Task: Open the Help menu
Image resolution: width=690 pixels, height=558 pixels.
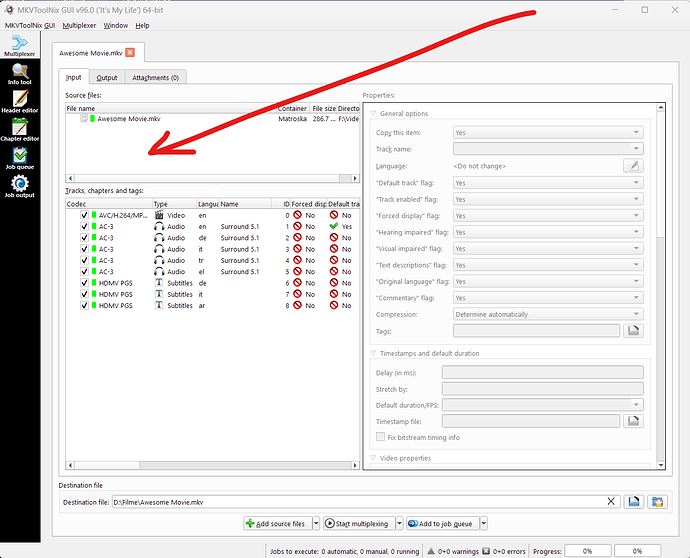Action: [x=142, y=26]
